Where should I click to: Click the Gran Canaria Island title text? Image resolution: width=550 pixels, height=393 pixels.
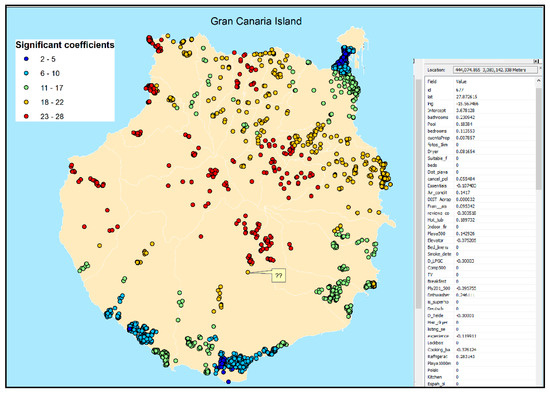point(256,21)
